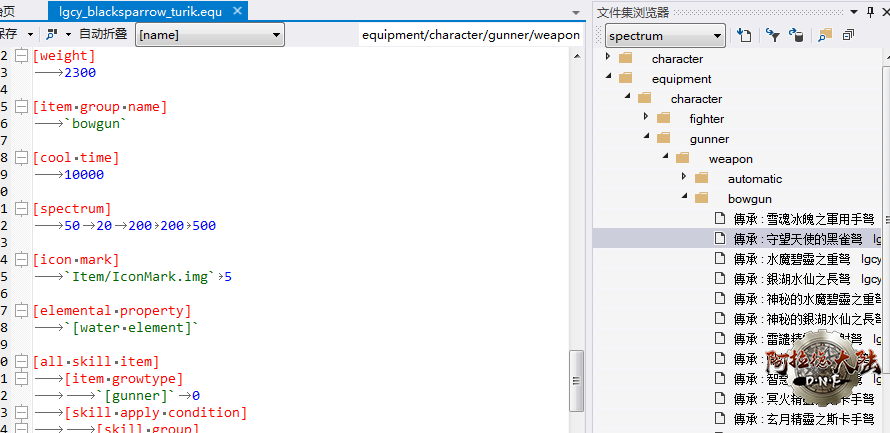The width and height of the screenshot is (890, 433).
Task: Close the lgcy_blacksparrow_turik.equ tab
Action: click(x=238, y=11)
